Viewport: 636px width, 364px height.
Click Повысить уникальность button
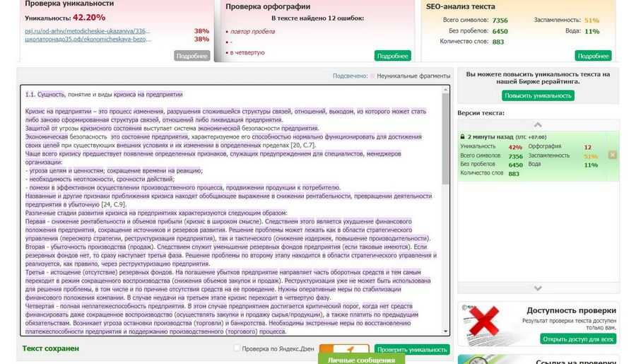pos(538,95)
